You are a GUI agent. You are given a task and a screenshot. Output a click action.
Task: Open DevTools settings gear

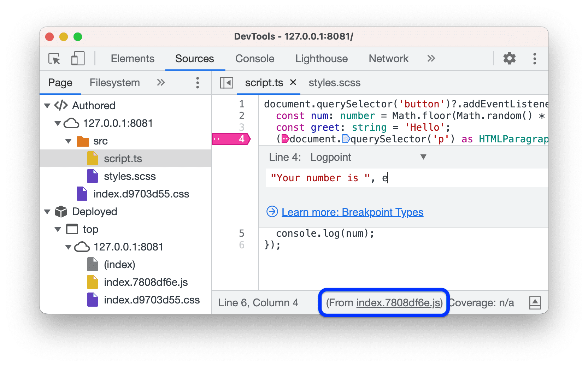click(509, 59)
